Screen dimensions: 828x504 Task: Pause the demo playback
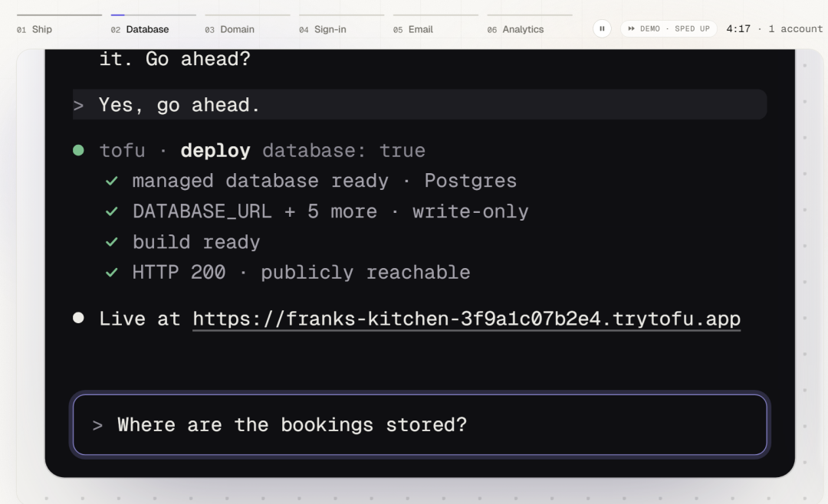pos(602,29)
